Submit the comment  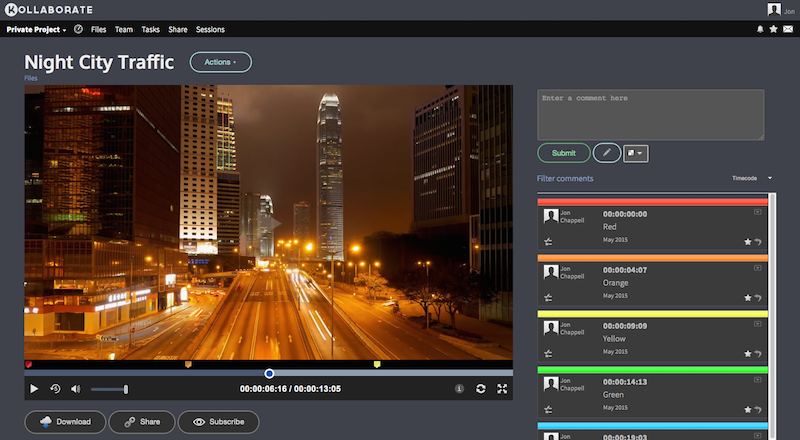pos(564,153)
